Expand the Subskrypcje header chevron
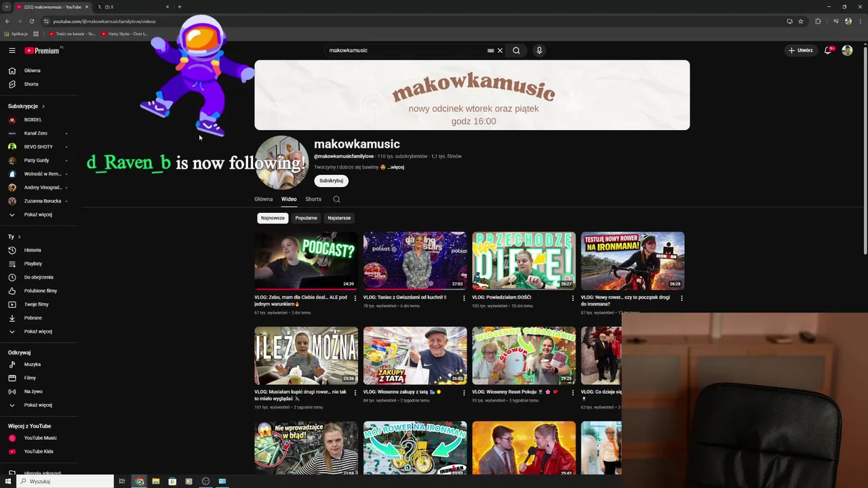This screenshot has height=488, width=868. (43, 106)
